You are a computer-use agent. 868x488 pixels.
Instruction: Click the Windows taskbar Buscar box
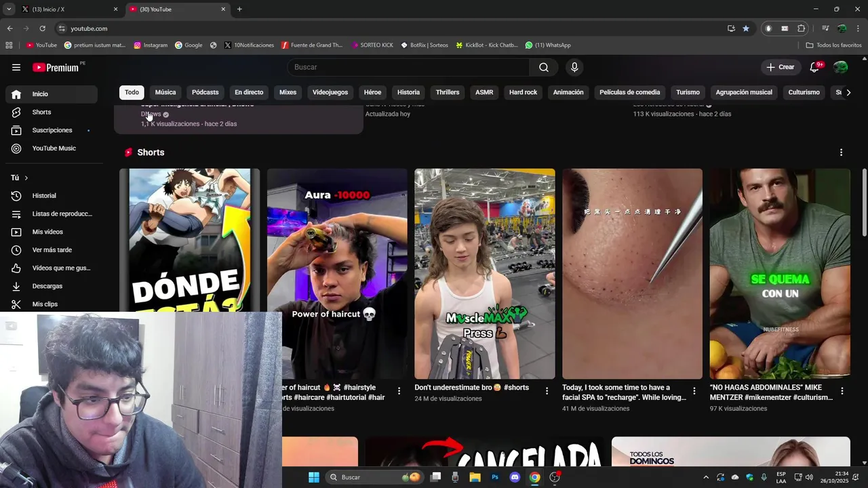(x=374, y=477)
